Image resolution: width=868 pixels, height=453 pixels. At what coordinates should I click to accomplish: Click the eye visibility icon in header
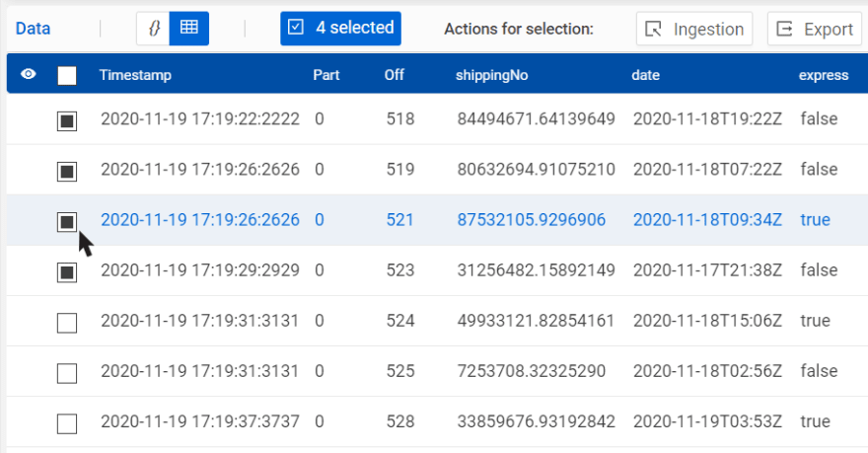(29, 74)
